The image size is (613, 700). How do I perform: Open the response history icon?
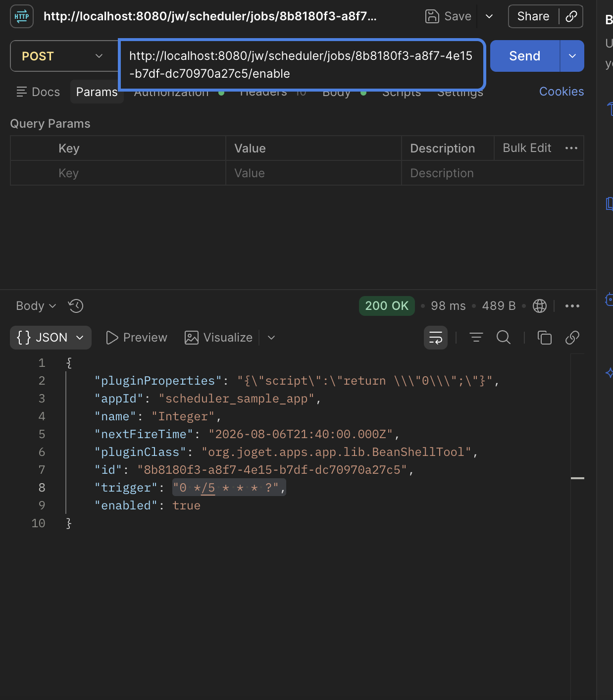[x=76, y=306]
